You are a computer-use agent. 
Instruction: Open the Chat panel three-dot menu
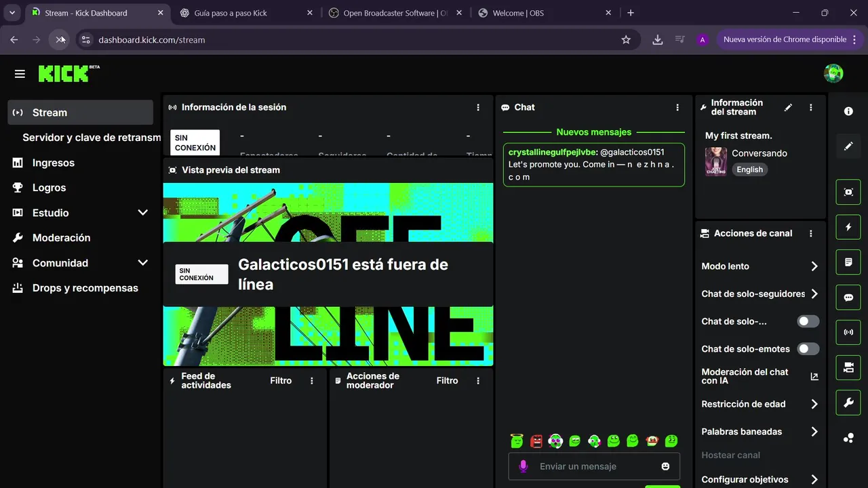point(677,107)
